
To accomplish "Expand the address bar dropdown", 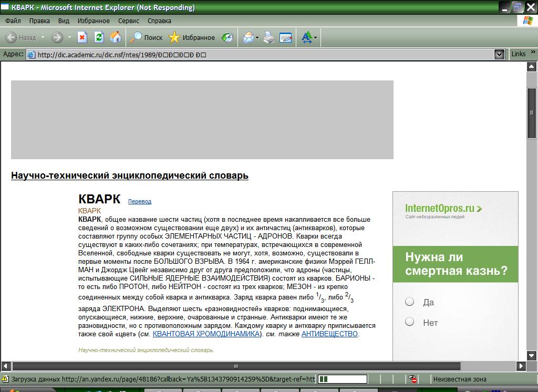I will tap(499, 54).
